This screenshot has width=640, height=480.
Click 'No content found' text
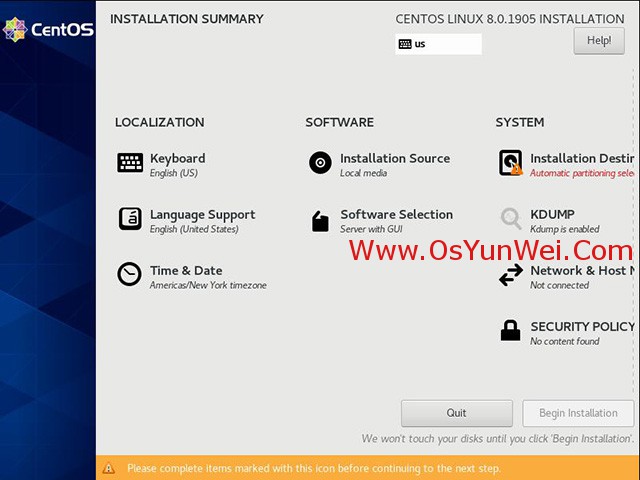pyautogui.click(x=564, y=341)
